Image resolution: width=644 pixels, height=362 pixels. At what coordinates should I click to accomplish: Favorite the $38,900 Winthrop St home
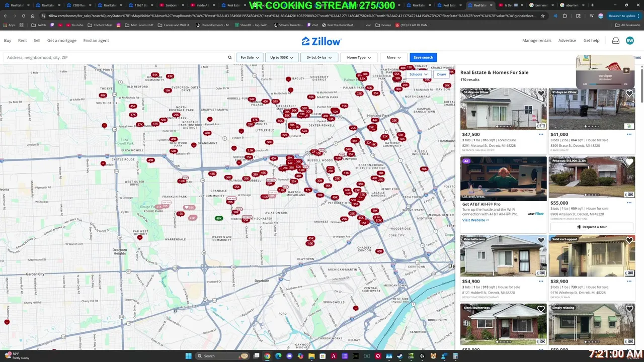629,240
